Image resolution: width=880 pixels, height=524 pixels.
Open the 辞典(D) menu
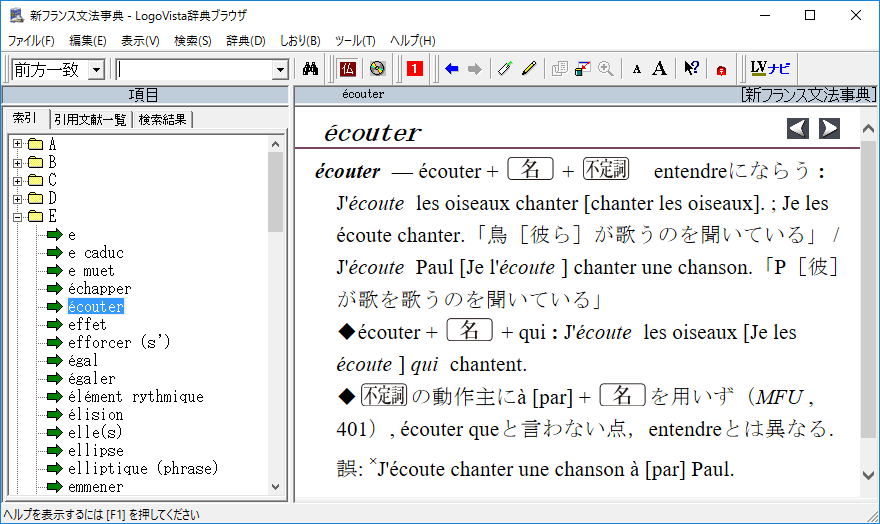click(245, 40)
